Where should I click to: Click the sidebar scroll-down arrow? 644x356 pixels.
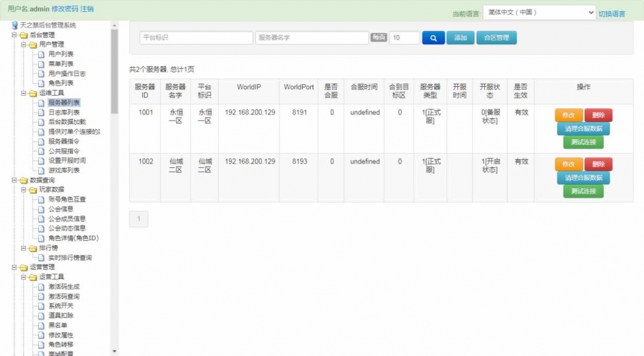114,351
